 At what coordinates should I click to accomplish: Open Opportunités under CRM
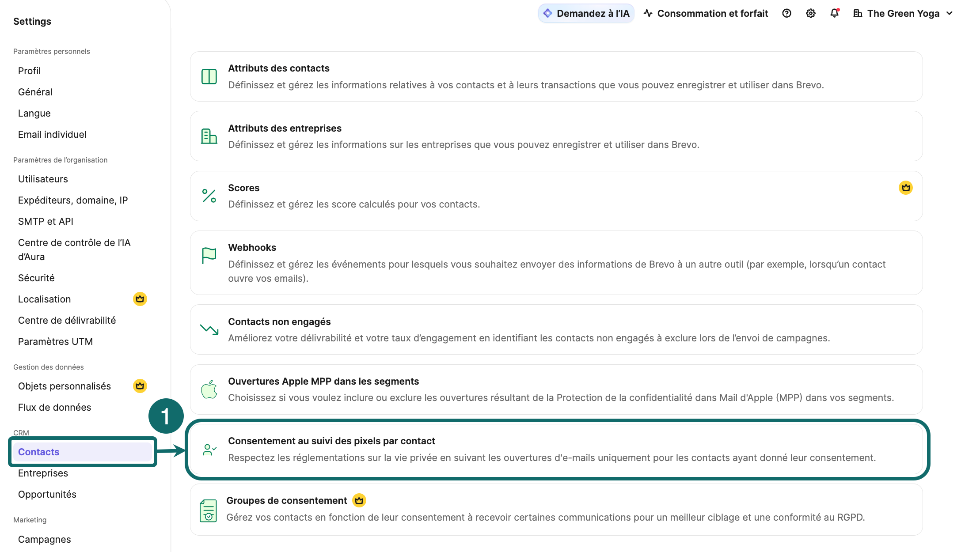pyautogui.click(x=47, y=494)
